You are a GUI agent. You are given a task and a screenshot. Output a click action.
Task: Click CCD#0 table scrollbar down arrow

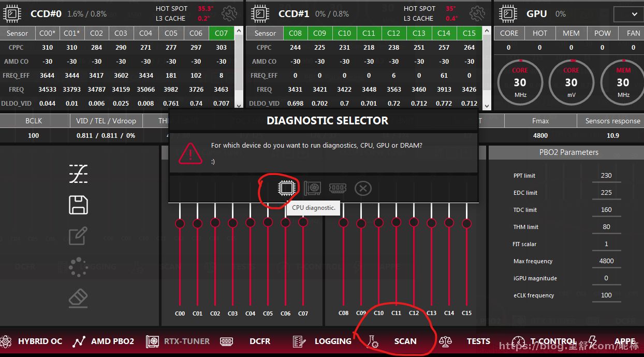point(239,105)
